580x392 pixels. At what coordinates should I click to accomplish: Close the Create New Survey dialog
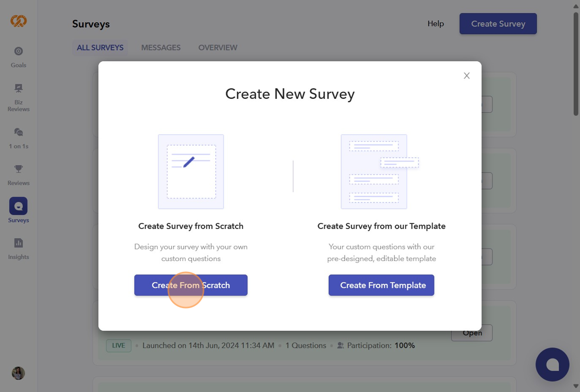[x=467, y=76]
